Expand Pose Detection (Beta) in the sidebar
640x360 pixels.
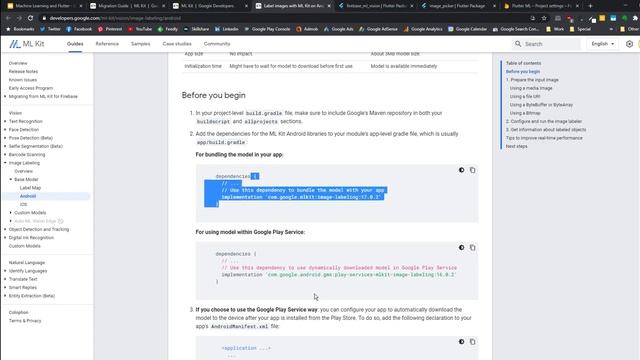(x=5, y=138)
